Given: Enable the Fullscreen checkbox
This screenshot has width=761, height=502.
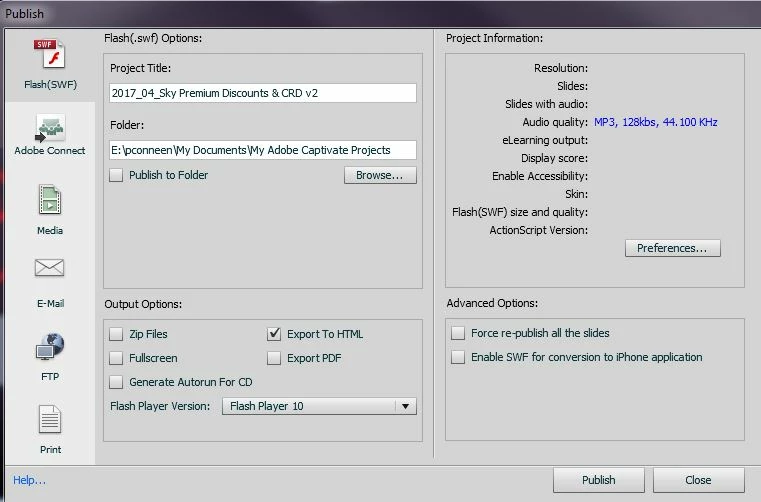Looking at the screenshot, I should (116, 358).
